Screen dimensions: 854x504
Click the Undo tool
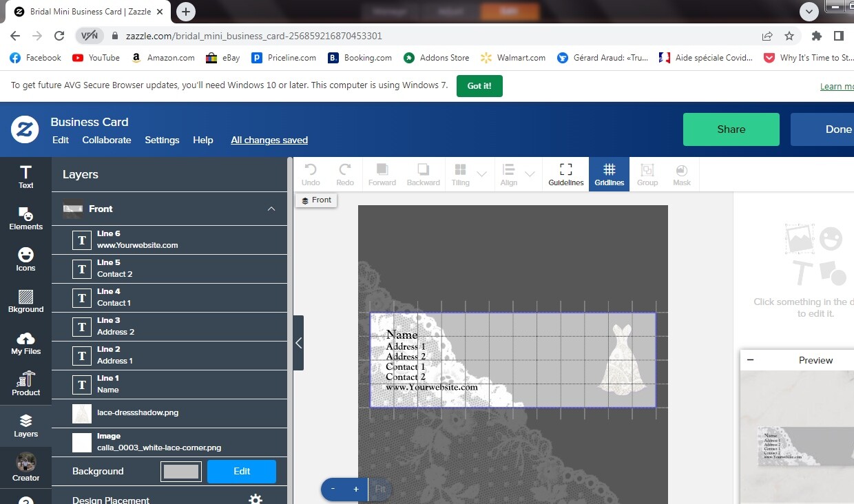(x=311, y=174)
